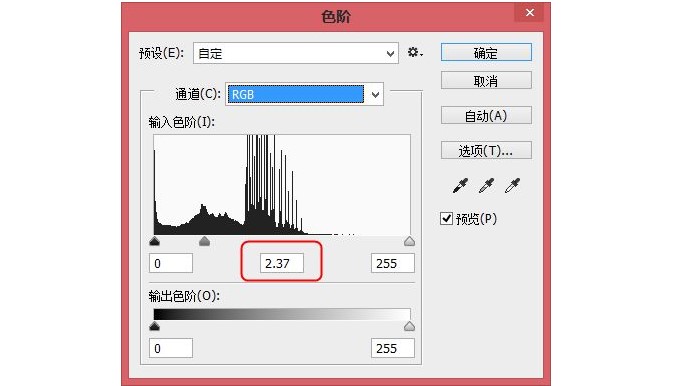This screenshot has height=386, width=698.
Task: Open the preset options gear menu
Action: [415, 53]
